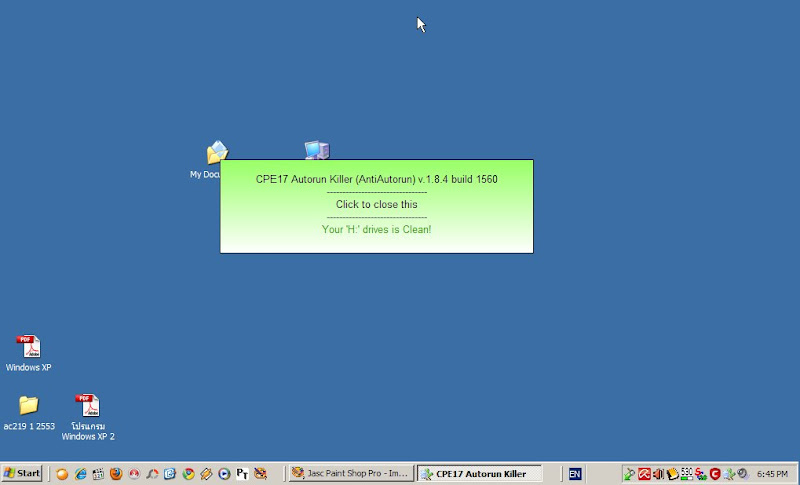This screenshot has width=800, height=485.
Task: Click the red circular Quick Launch icon
Action: (134, 474)
